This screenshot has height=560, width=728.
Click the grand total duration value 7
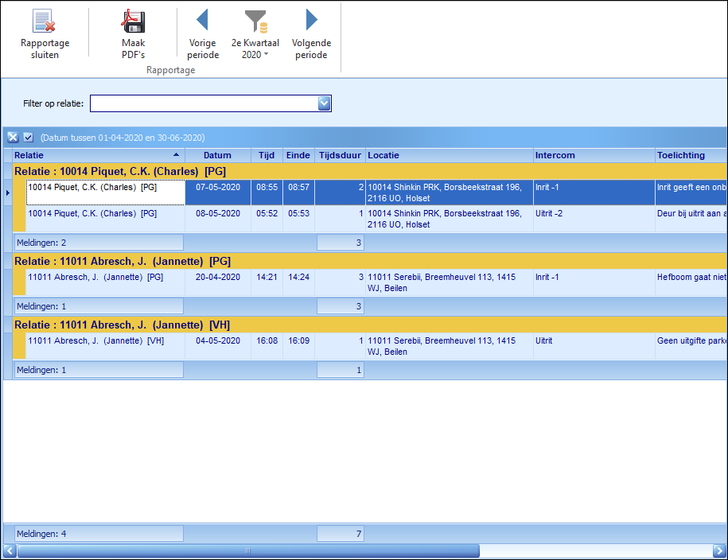[341, 534]
